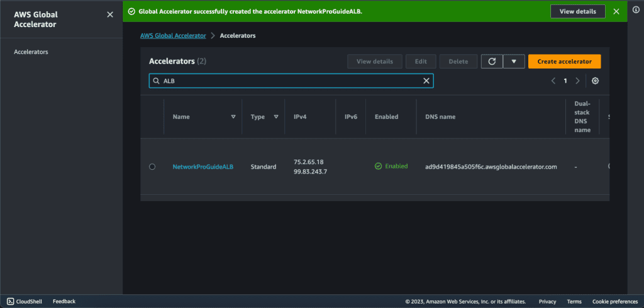
Task: Click the Standard type cell
Action: point(264,167)
